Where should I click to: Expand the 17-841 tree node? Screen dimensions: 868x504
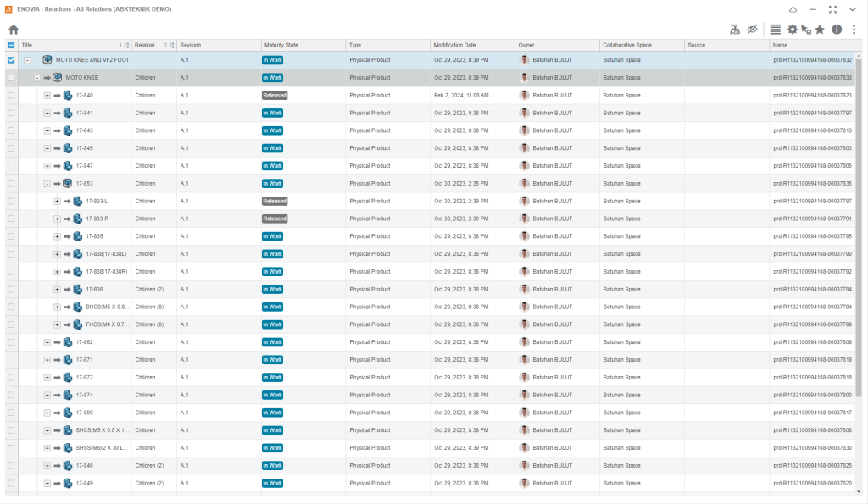coord(47,113)
